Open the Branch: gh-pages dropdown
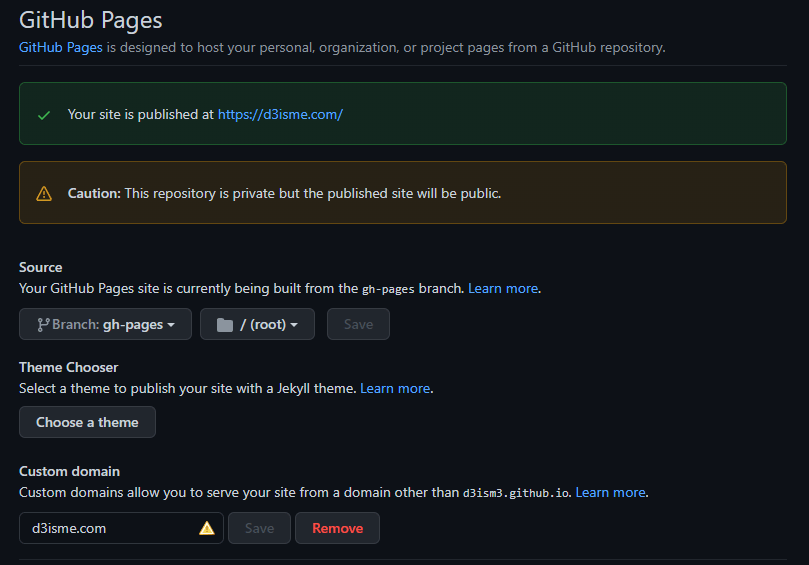The image size is (809, 565). tap(105, 324)
